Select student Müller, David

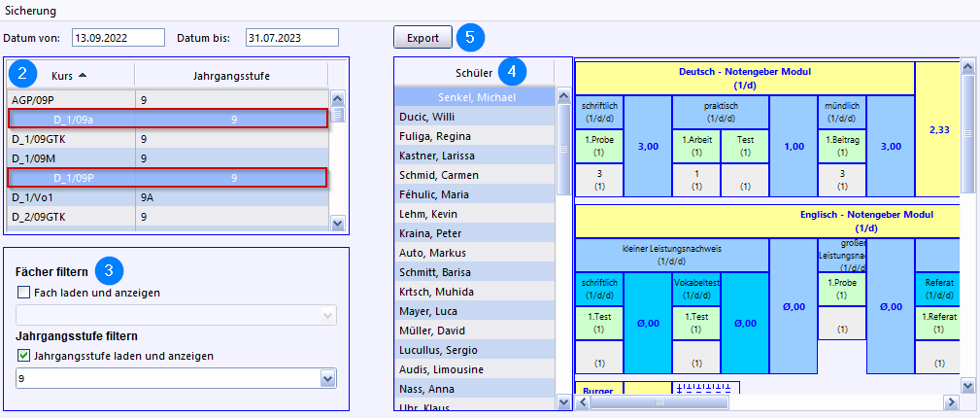(474, 331)
